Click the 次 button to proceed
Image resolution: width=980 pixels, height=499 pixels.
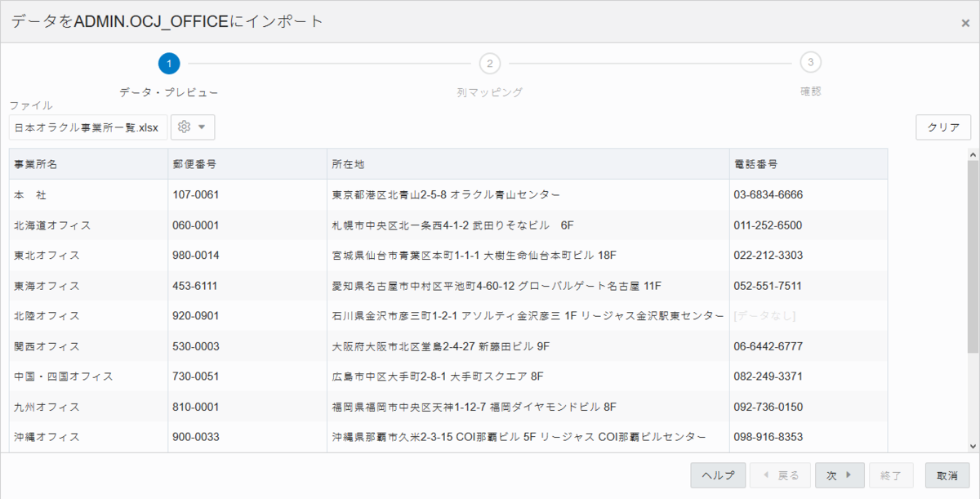[840, 474]
